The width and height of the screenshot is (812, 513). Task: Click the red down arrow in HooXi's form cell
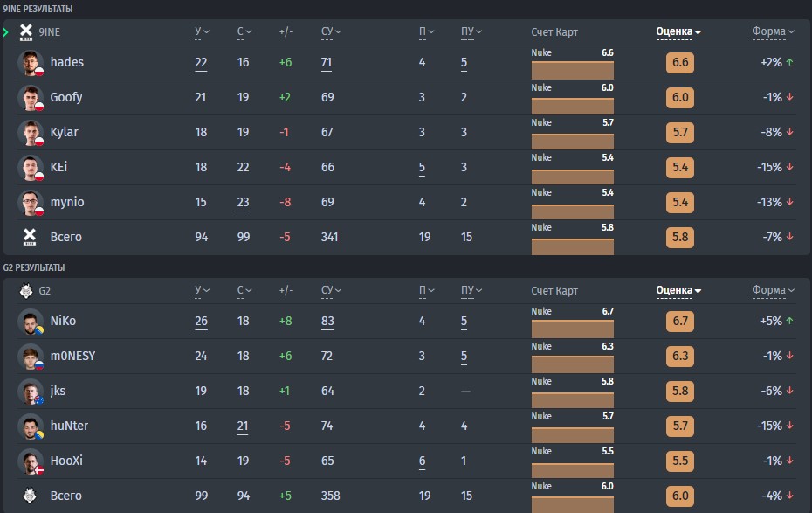(789, 461)
